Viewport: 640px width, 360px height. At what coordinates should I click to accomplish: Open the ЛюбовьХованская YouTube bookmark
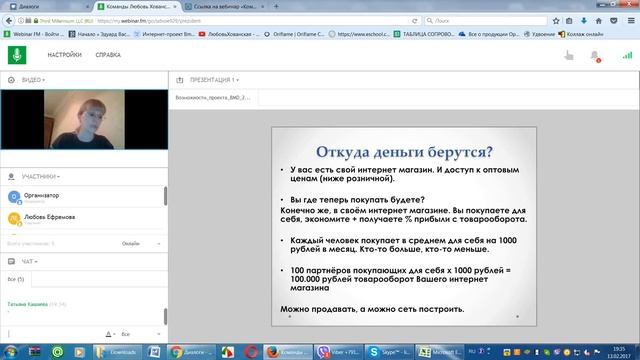229,34
